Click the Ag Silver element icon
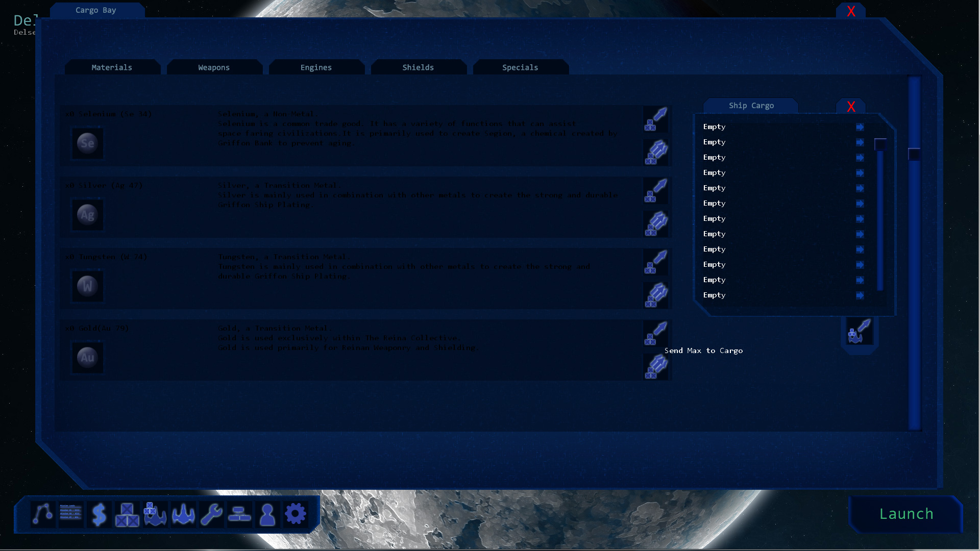Image resolution: width=980 pixels, height=551 pixels. [x=87, y=215]
